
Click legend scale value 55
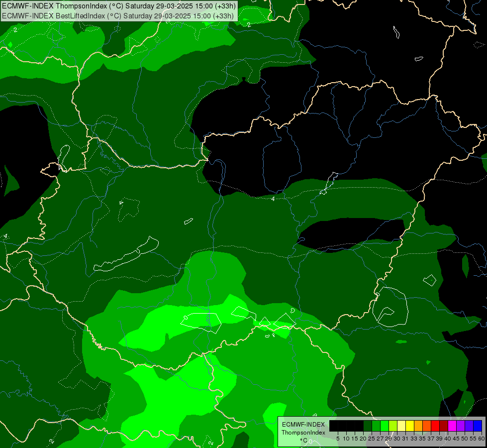pos(473,439)
